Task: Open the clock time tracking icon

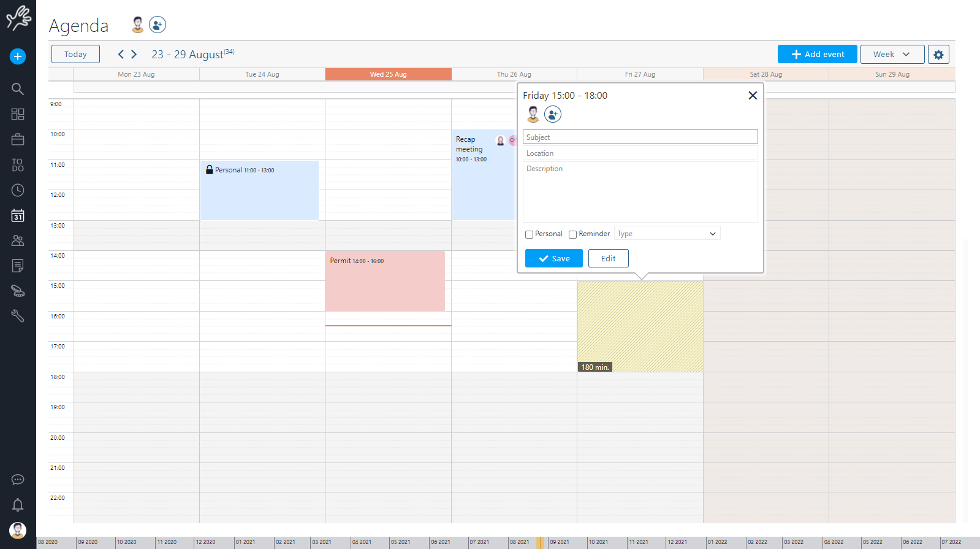Action: pyautogui.click(x=18, y=190)
